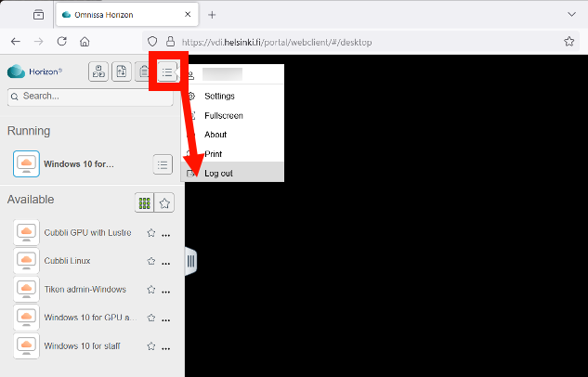Open the file transfer panel icon
This screenshot has width=588, height=377.
121,71
